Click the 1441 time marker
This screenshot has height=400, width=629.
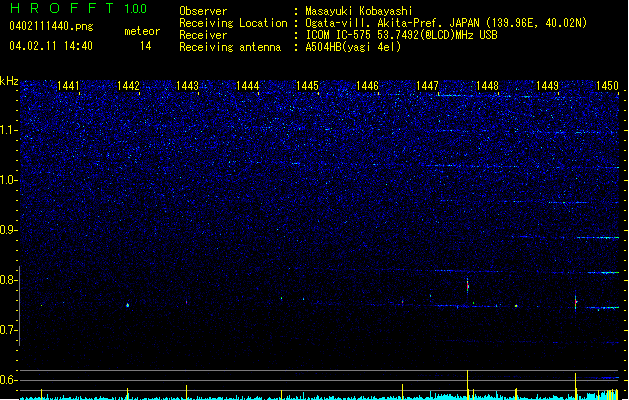tap(68, 86)
